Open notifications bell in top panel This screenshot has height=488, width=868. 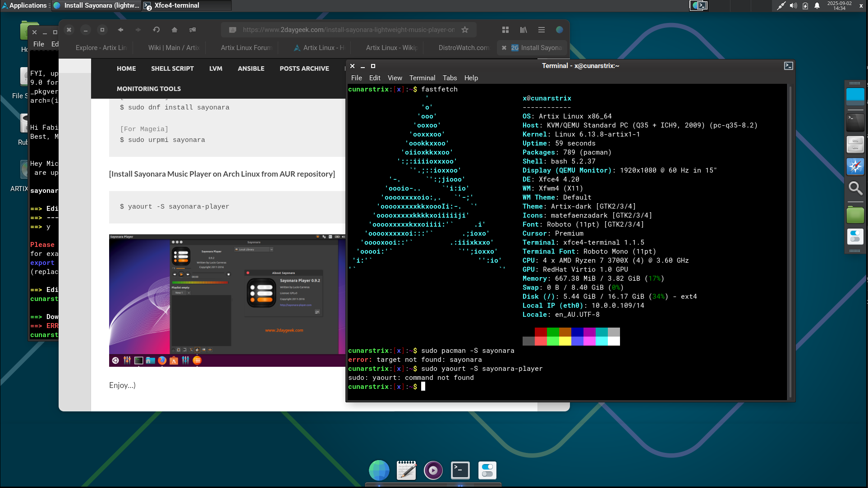tap(817, 6)
